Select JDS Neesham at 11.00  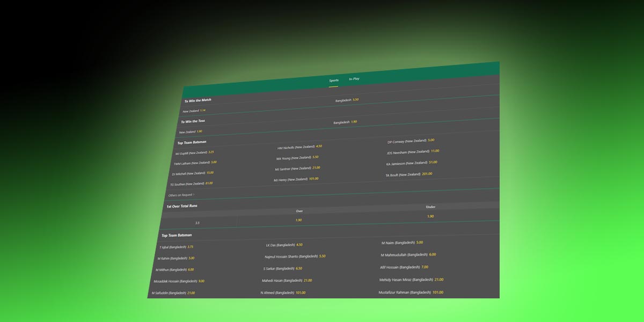pyautogui.click(x=413, y=152)
